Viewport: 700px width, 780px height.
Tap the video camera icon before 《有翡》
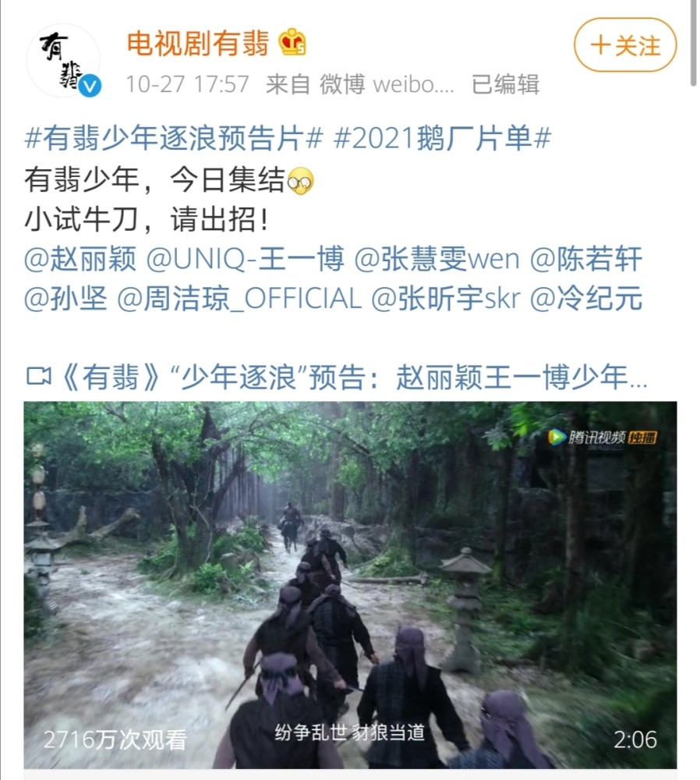coord(38,377)
